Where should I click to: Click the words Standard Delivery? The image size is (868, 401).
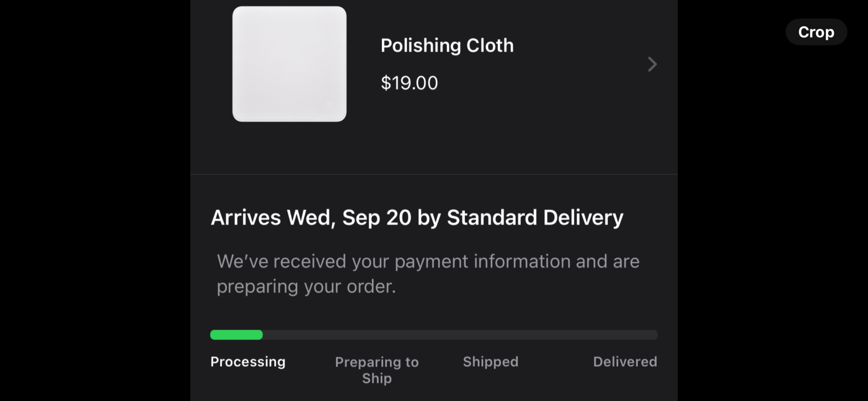(535, 218)
